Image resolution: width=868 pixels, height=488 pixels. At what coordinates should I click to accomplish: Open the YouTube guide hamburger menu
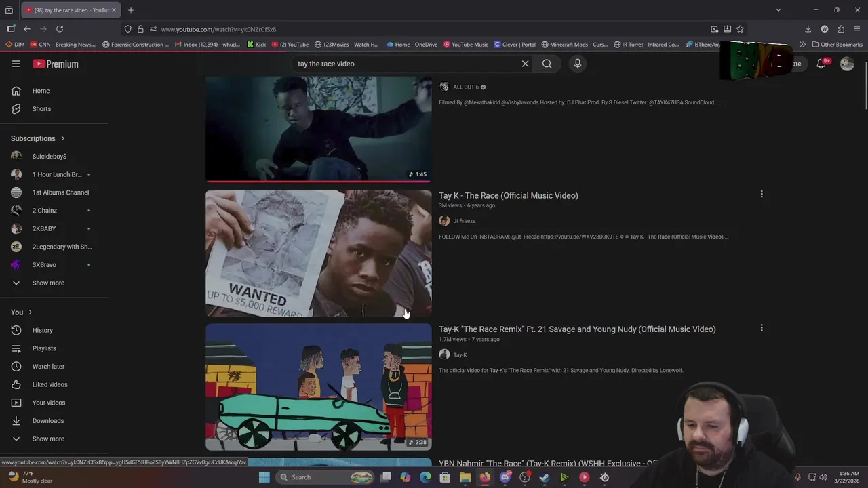[16, 64]
